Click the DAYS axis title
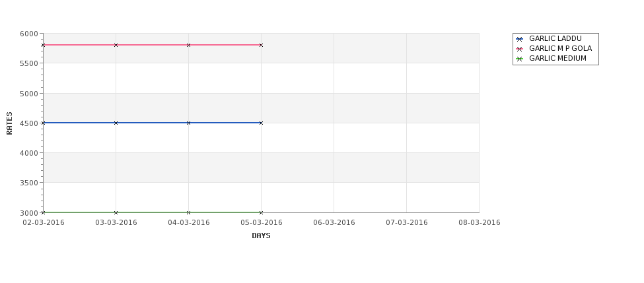The width and height of the screenshot is (644, 283). click(x=261, y=236)
